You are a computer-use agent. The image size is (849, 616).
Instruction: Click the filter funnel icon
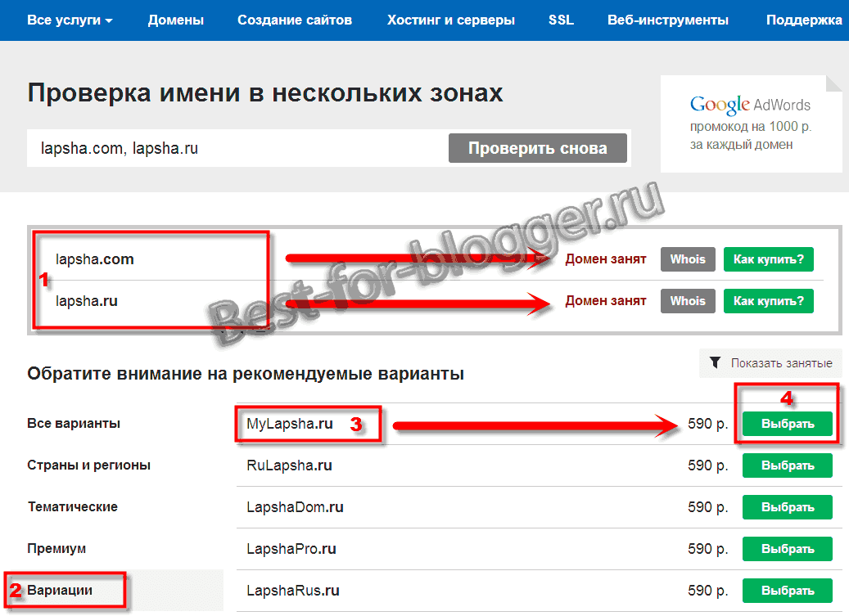(715, 363)
